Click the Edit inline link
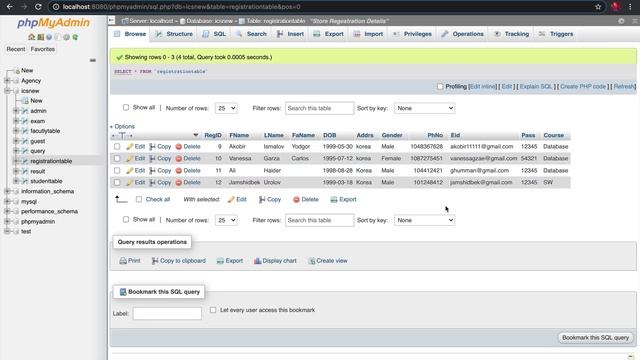The width and height of the screenshot is (640, 360). [483, 87]
